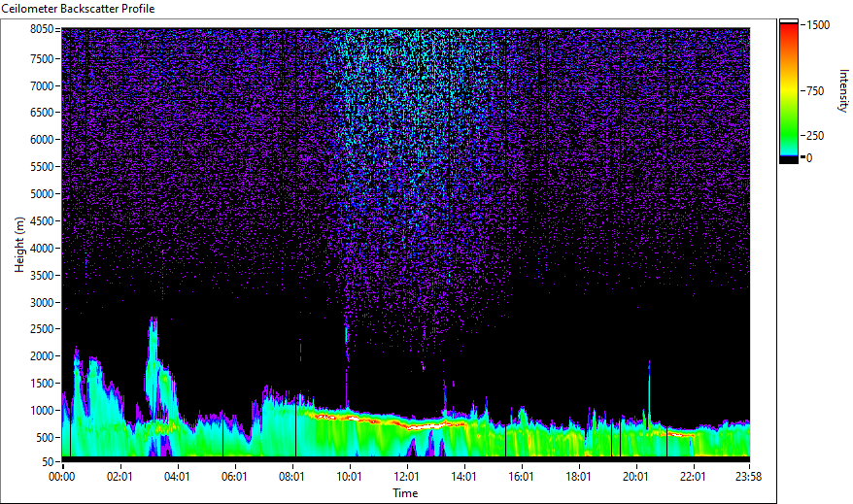The image size is (853, 504).
Task: Click the 23:58 time axis label
Action: tap(748, 477)
